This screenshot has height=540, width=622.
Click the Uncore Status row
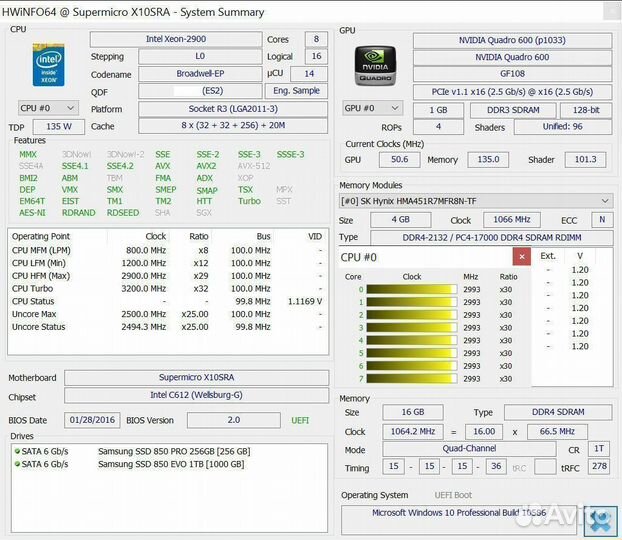(x=168, y=327)
